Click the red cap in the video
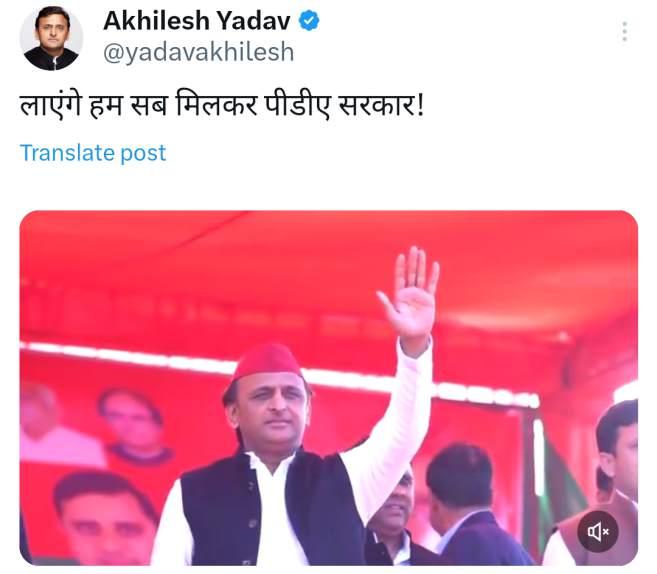Image resolution: width=657 pixels, height=574 pixels. click(267, 361)
